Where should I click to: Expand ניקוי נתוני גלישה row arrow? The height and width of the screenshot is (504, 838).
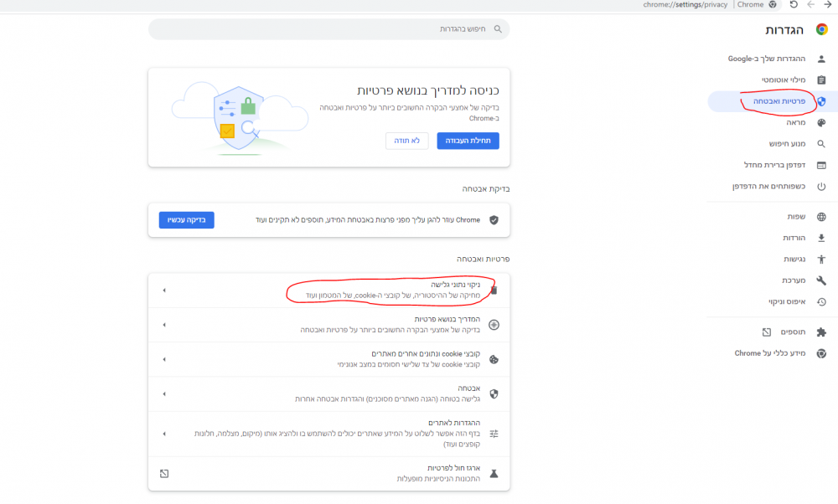[x=164, y=291]
